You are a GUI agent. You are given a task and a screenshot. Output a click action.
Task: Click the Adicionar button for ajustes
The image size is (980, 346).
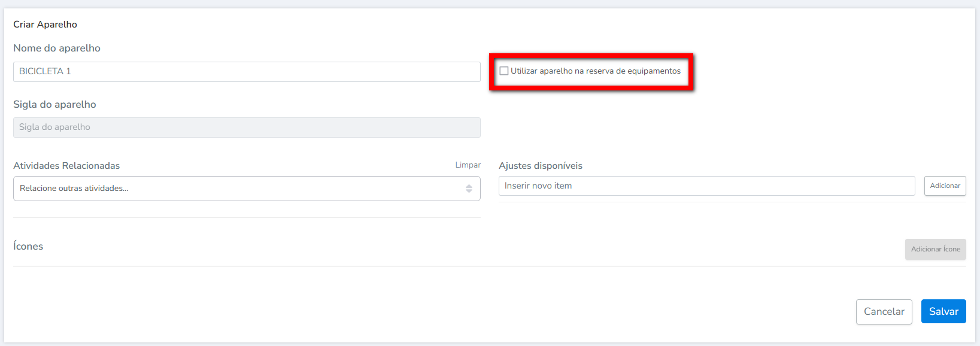point(945,186)
